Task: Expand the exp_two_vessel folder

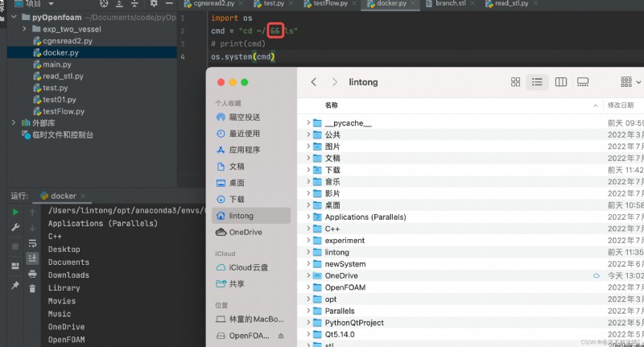Action: tap(24, 29)
